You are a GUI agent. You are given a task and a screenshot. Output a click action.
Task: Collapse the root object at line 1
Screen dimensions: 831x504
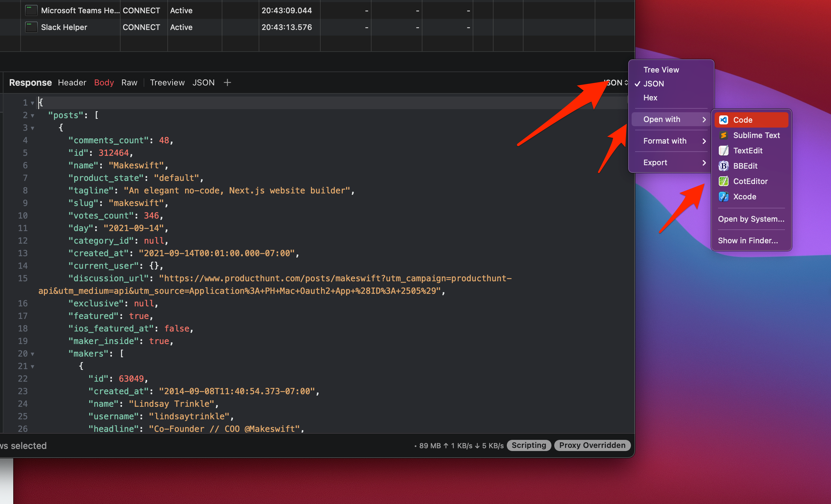pyautogui.click(x=32, y=103)
